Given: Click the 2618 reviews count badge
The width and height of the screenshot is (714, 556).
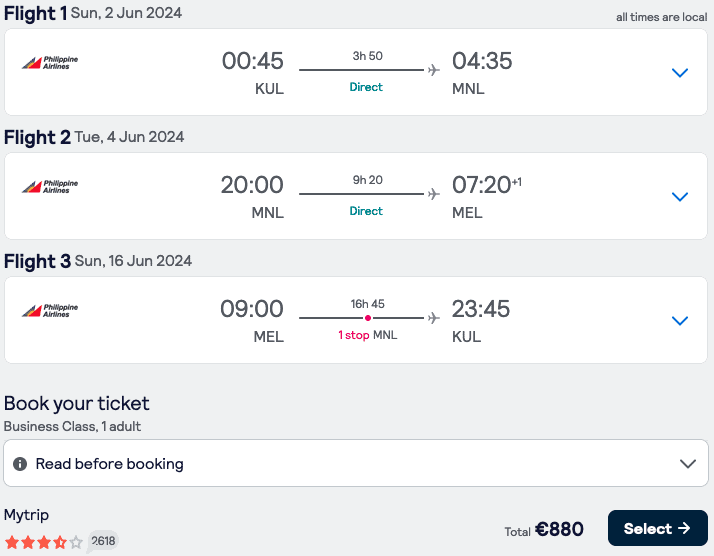Looking at the screenshot, I should (x=103, y=541).
